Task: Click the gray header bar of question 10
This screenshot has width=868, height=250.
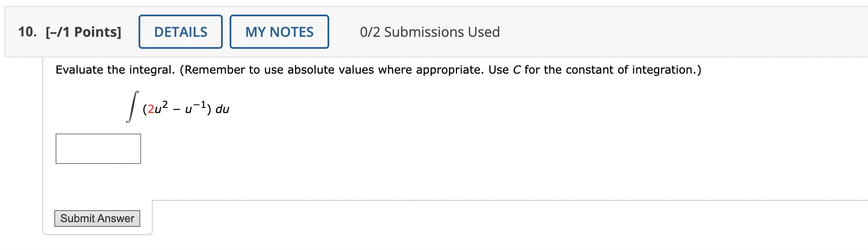Action: [641, 31]
